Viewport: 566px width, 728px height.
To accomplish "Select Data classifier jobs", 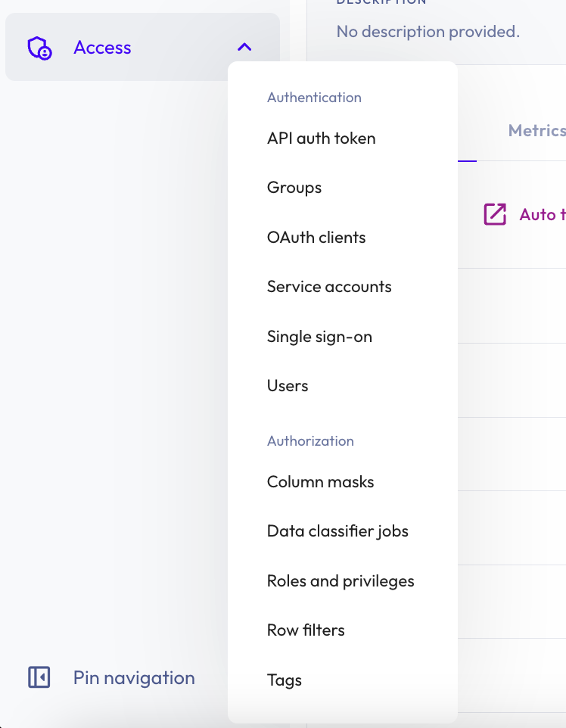I will 337,530.
